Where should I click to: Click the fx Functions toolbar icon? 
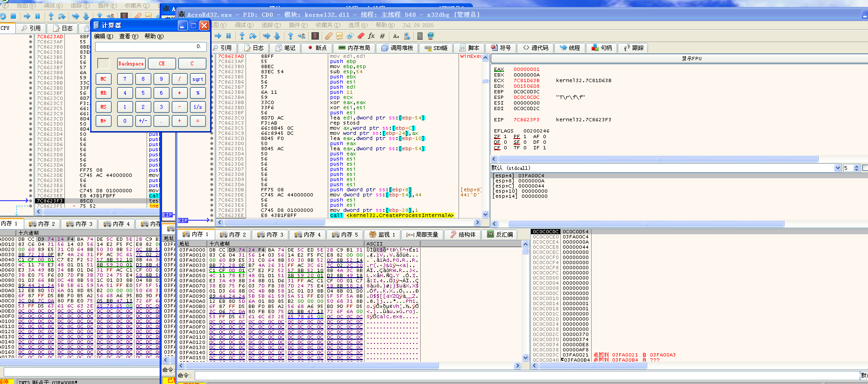coord(371,36)
